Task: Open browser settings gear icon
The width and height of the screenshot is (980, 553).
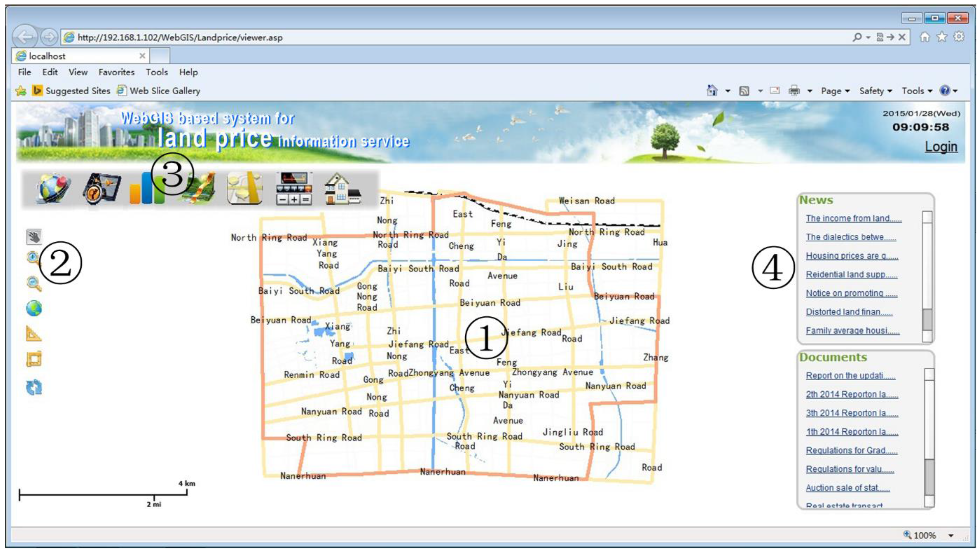Action: (x=959, y=36)
